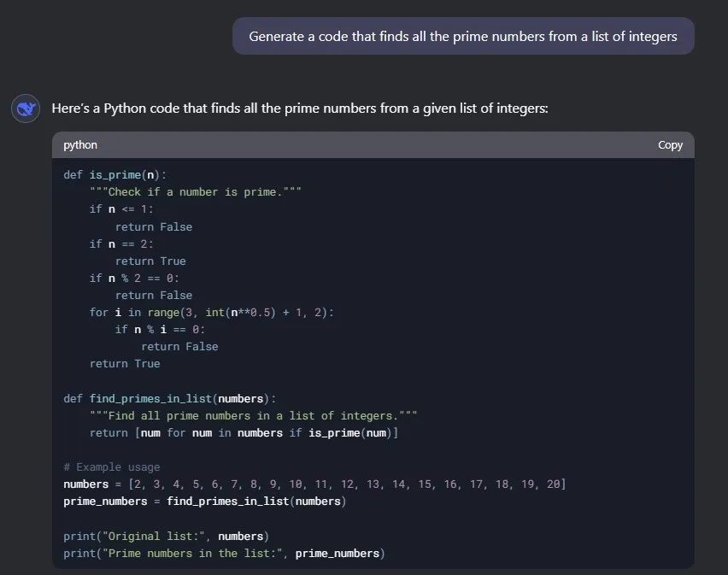Click the print 'Original list:' line
728x575 pixels.
167,537
